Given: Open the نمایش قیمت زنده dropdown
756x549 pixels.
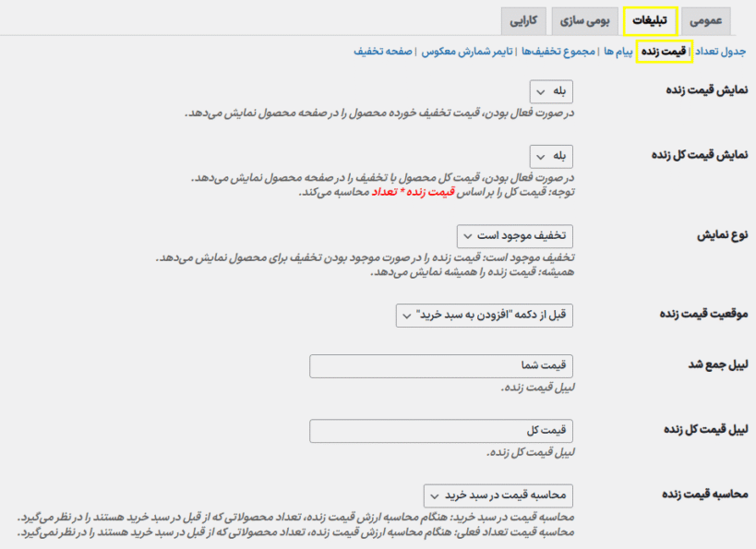Looking at the screenshot, I should pos(551,91).
